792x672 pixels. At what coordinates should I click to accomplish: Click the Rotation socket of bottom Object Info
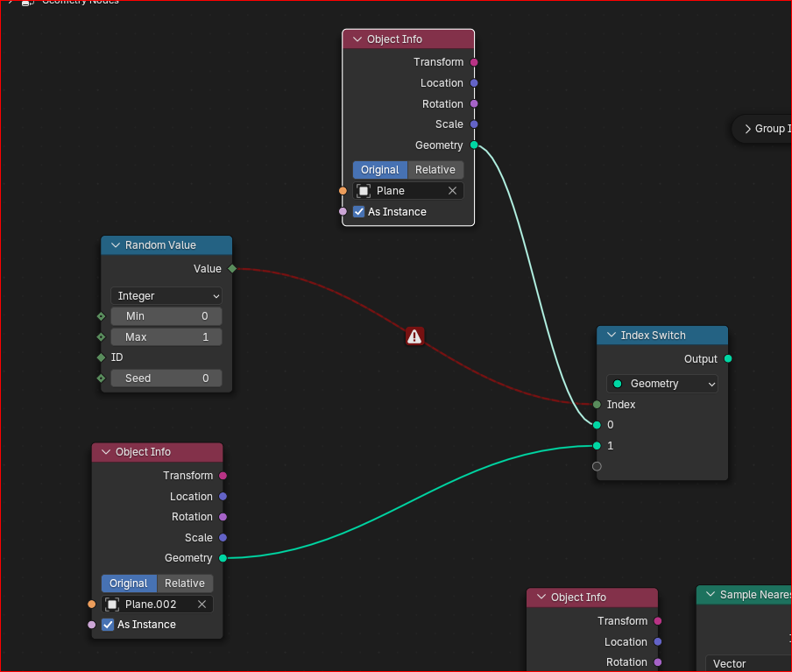pyautogui.click(x=658, y=662)
